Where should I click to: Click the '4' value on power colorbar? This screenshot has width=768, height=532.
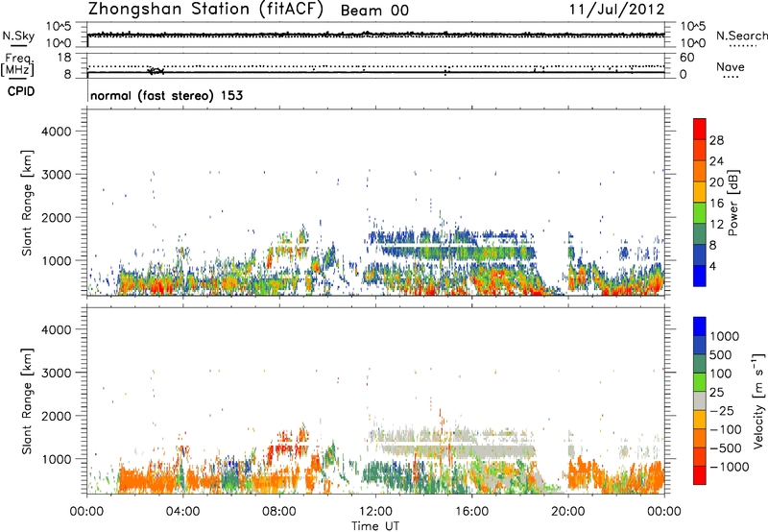point(712,267)
